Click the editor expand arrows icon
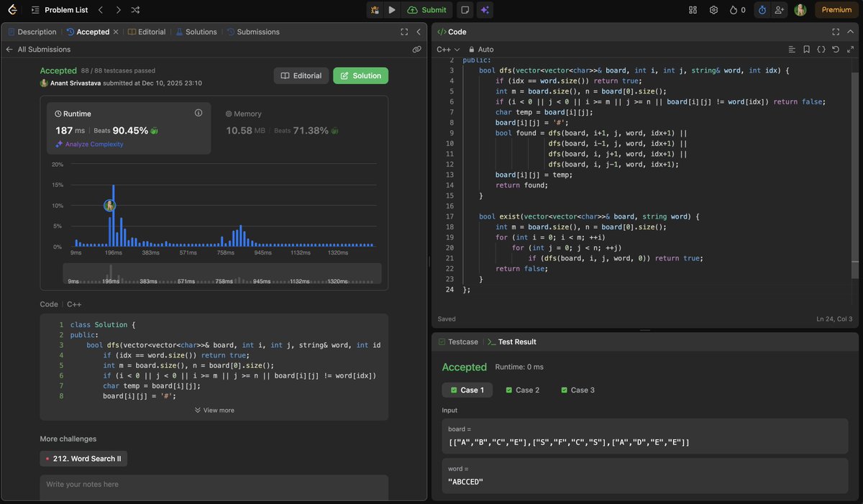The width and height of the screenshot is (863, 504). tap(851, 50)
